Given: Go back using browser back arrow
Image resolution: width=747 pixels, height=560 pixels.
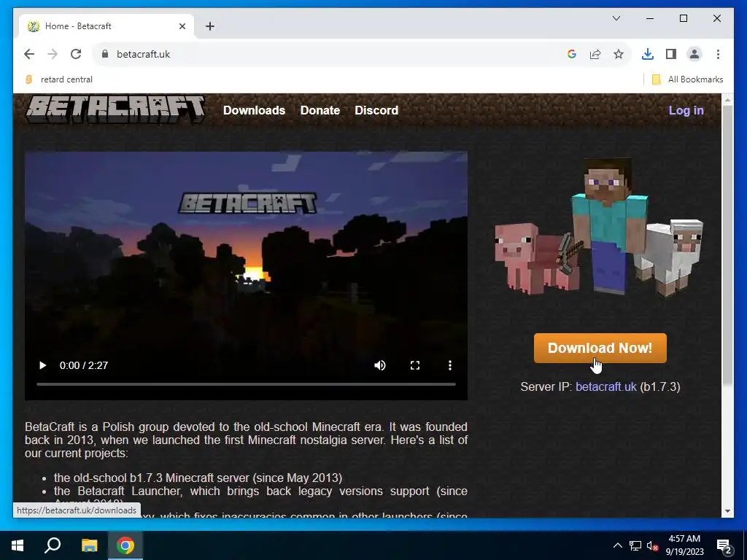Looking at the screenshot, I should click(29, 54).
